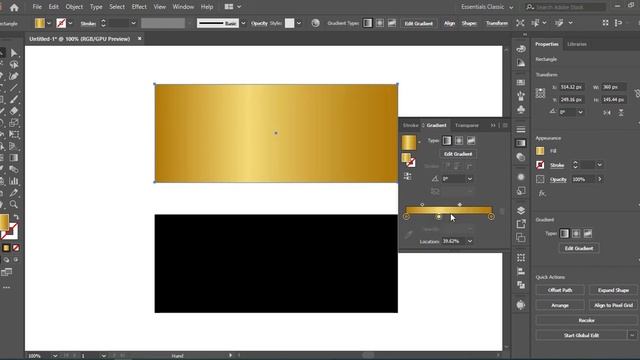Switch to the Stroke tab in floating panel

pos(410,125)
